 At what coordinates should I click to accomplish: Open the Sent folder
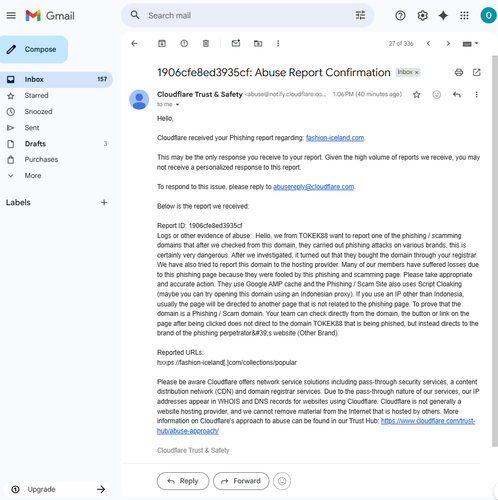tap(56, 128)
